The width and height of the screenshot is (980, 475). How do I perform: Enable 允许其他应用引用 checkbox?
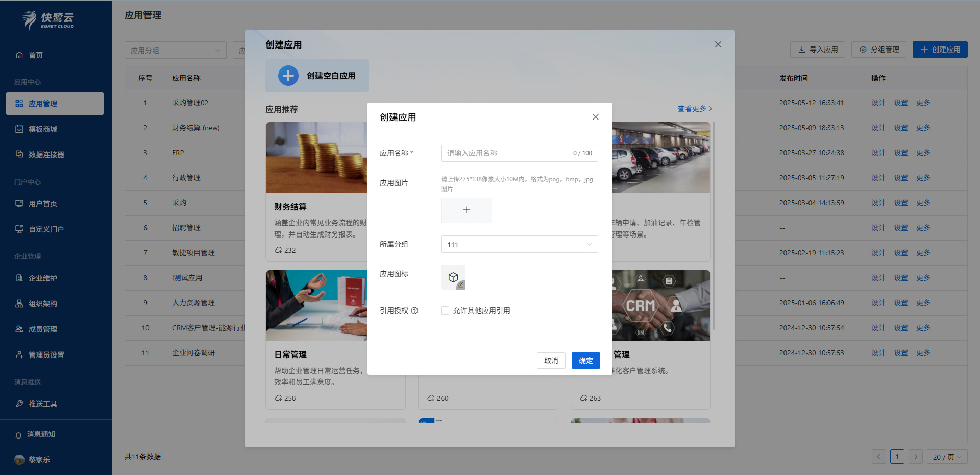coord(445,311)
